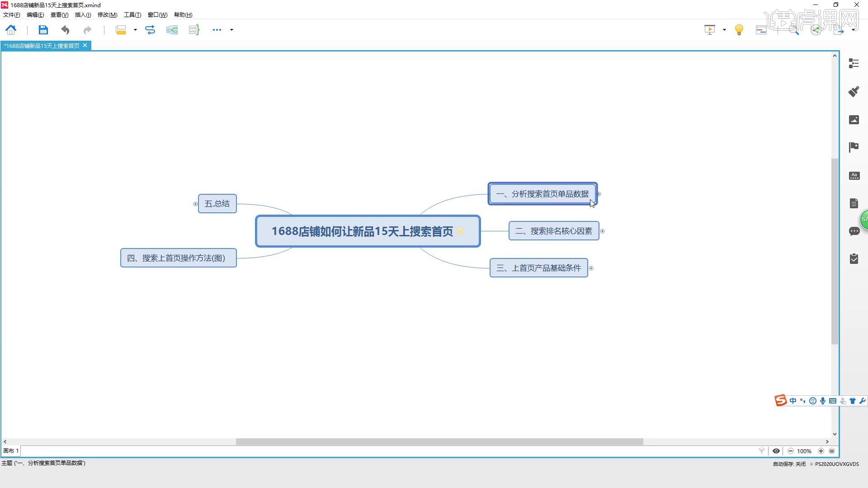This screenshot has height=488, width=868.
Task: Open topic insert dropdown arrow
Action: 135,30
